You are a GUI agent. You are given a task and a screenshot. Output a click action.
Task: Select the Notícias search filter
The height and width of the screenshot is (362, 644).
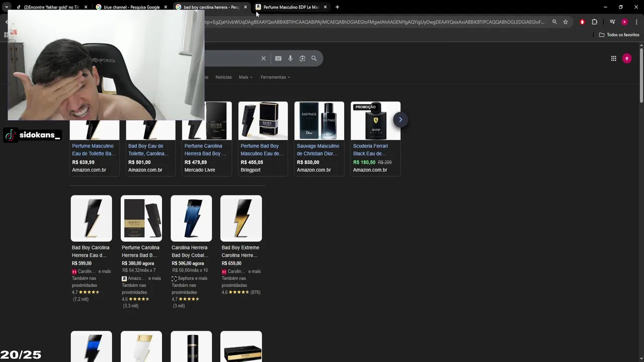(223, 77)
